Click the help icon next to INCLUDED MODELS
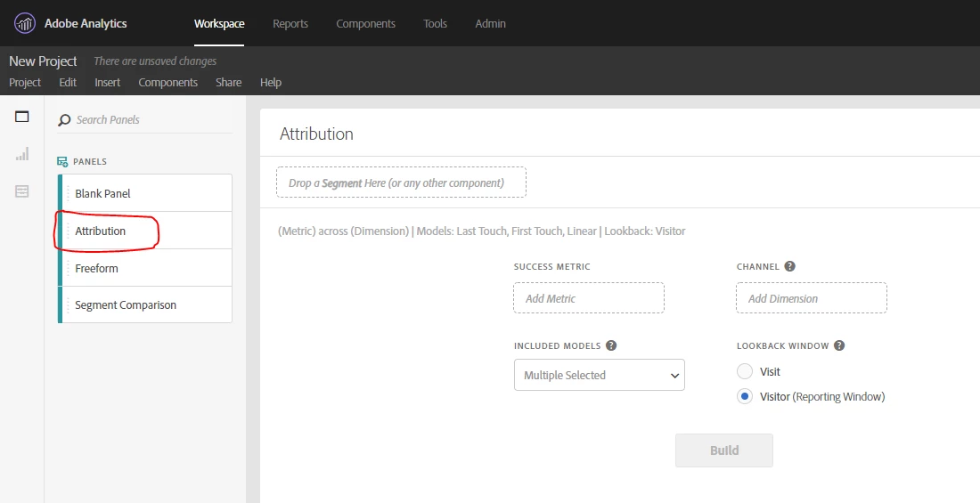The width and height of the screenshot is (980, 503). [x=611, y=345]
